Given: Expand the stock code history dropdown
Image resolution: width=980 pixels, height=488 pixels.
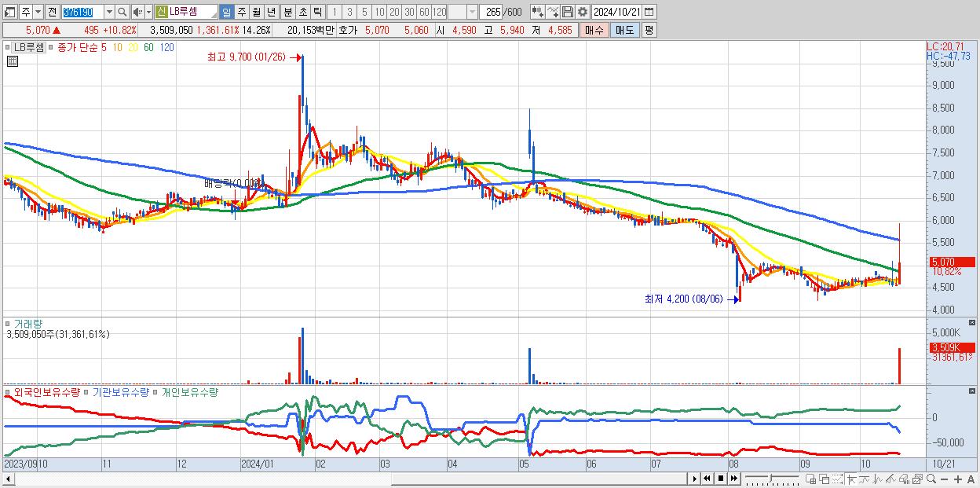Looking at the screenshot, I should pos(109,12).
